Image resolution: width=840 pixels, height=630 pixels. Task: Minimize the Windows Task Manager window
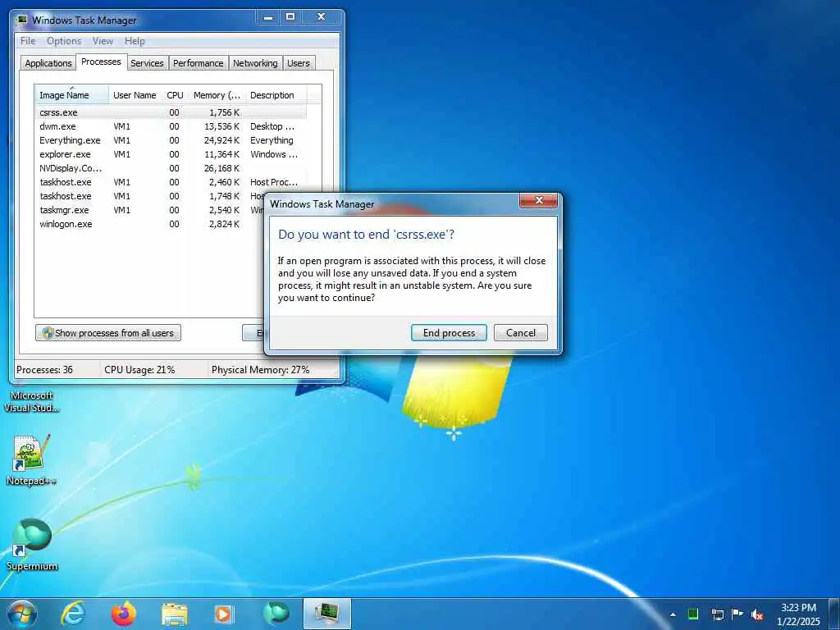point(268,17)
